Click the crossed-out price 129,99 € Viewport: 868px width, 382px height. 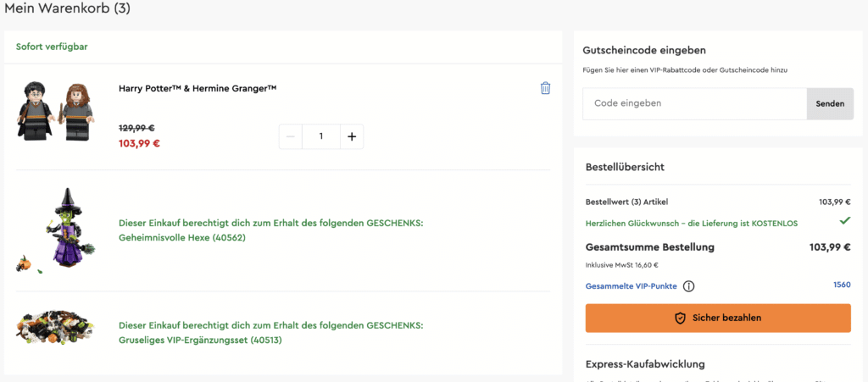pyautogui.click(x=136, y=128)
